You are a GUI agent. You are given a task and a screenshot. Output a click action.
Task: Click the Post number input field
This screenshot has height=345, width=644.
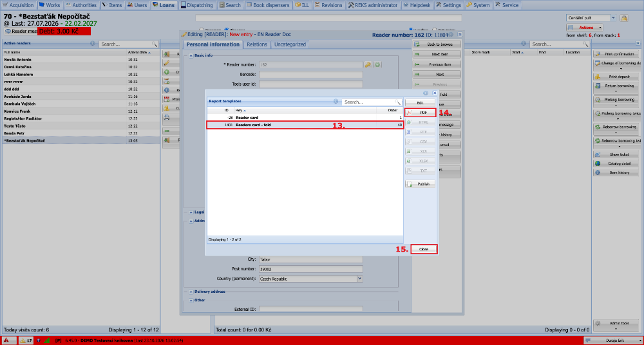click(311, 270)
